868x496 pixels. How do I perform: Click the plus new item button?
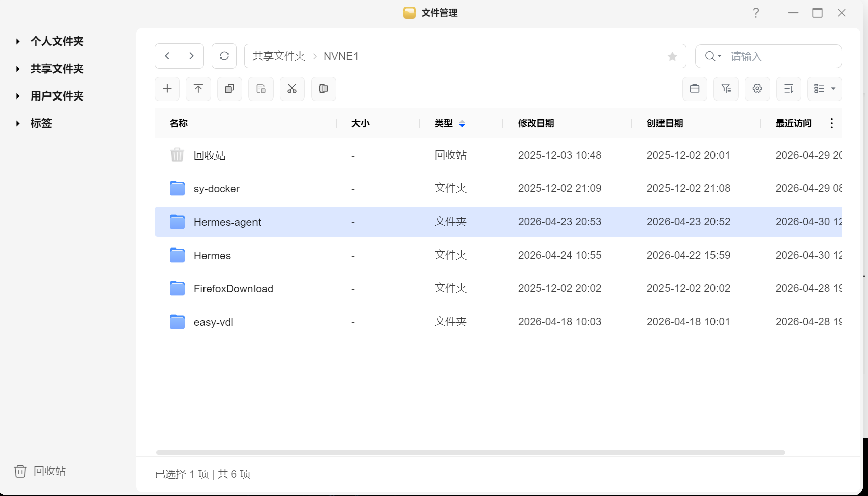167,89
